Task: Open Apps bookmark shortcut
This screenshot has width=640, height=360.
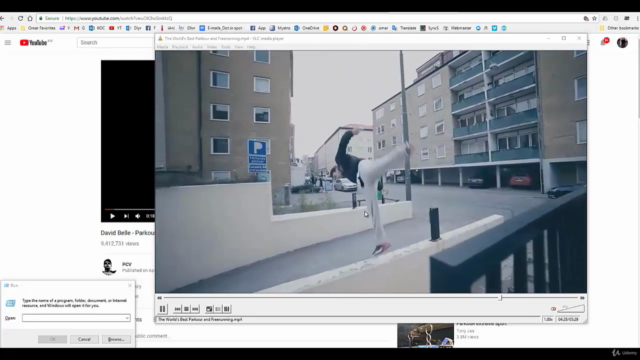Action: (9, 28)
